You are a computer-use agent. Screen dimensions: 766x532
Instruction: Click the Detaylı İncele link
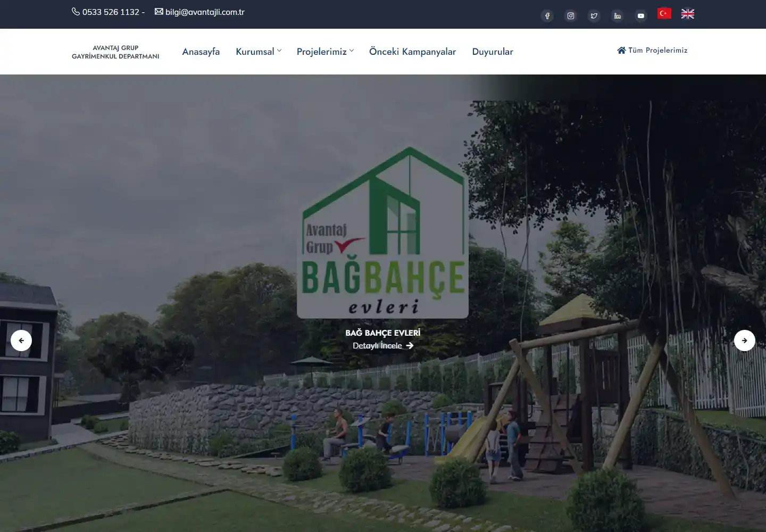383,346
